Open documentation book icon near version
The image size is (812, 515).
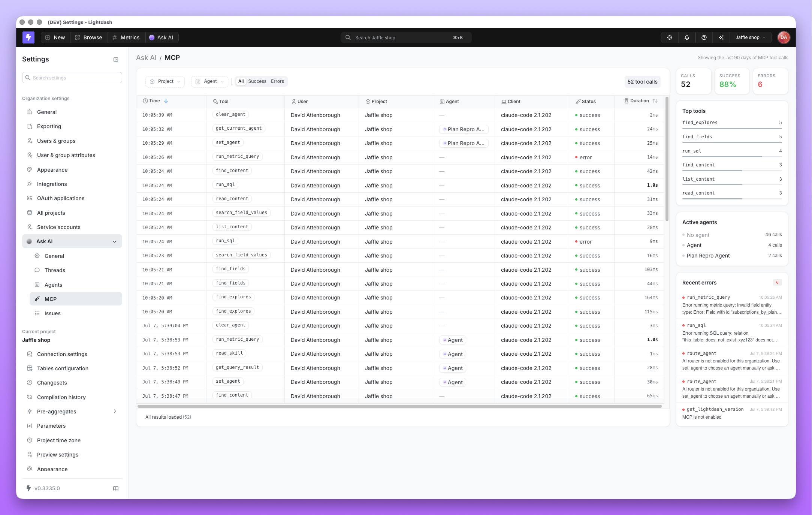coord(116,488)
